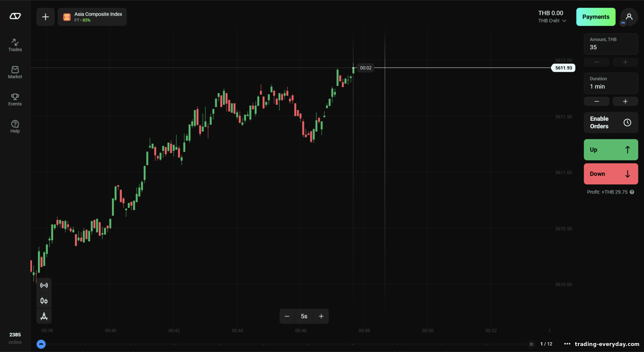
Task: Open the signals broadcast chart tool
Action: click(44, 285)
